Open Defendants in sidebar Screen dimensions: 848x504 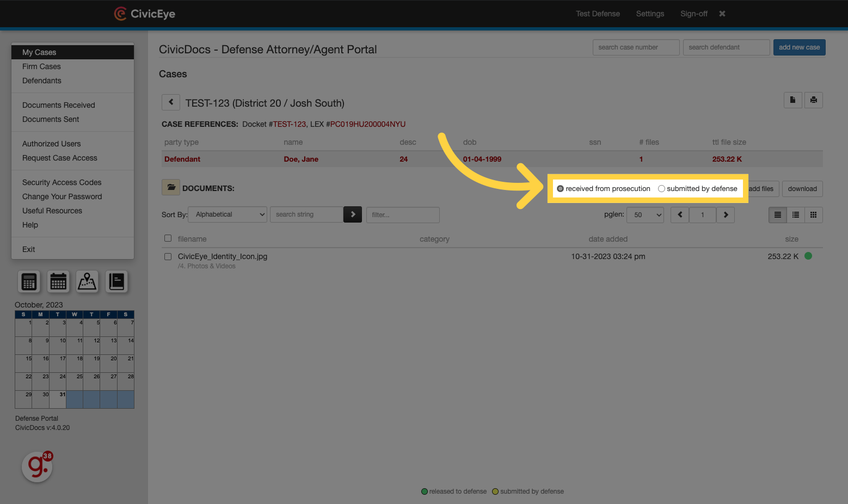pos(72,81)
